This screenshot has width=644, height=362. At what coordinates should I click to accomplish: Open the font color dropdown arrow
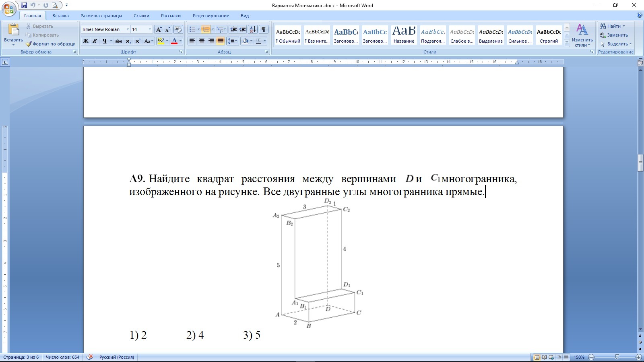click(x=180, y=41)
